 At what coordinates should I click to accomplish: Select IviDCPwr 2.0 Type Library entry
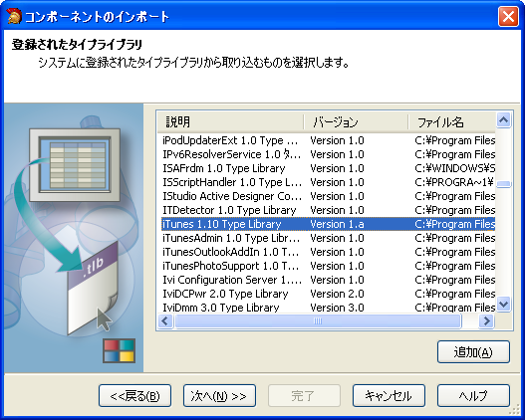click(225, 294)
